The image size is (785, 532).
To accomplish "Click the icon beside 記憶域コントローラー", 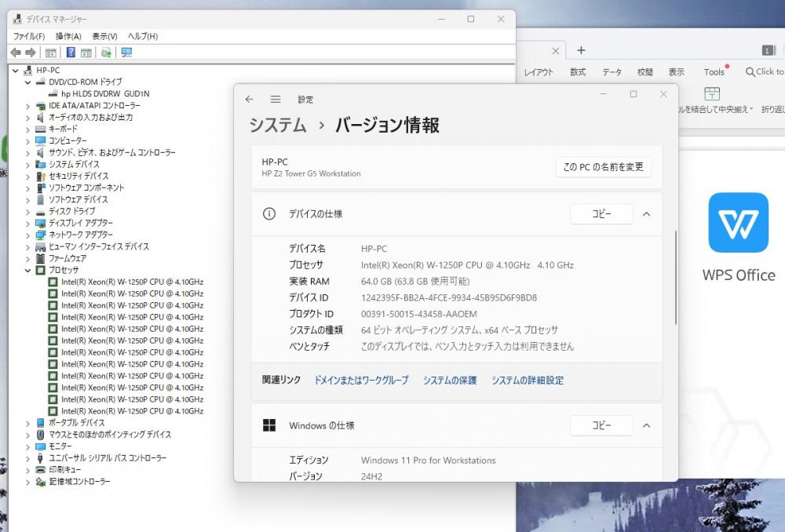I will coord(41,482).
